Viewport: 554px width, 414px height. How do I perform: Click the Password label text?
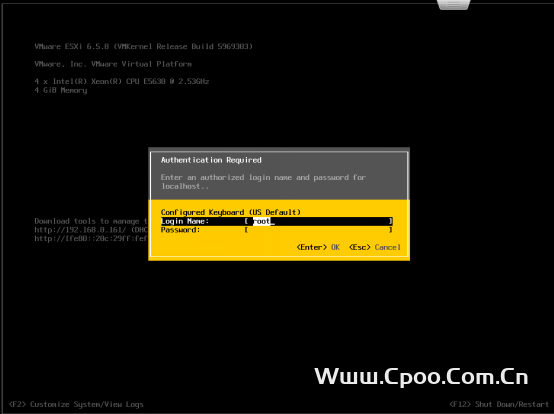point(180,230)
